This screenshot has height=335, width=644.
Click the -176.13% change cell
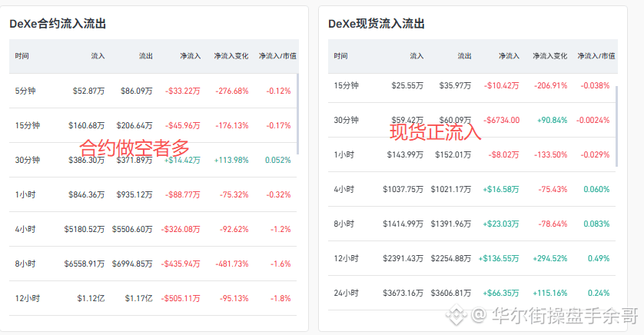pyautogui.click(x=231, y=125)
